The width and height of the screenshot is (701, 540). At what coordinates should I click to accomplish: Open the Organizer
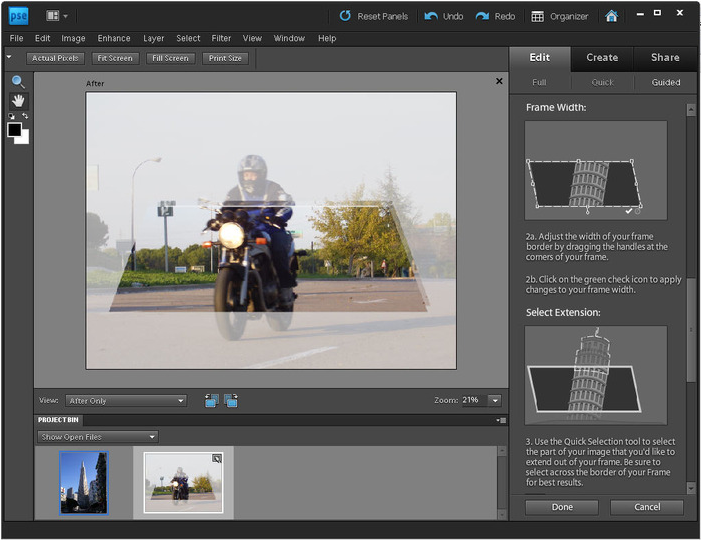coord(560,16)
